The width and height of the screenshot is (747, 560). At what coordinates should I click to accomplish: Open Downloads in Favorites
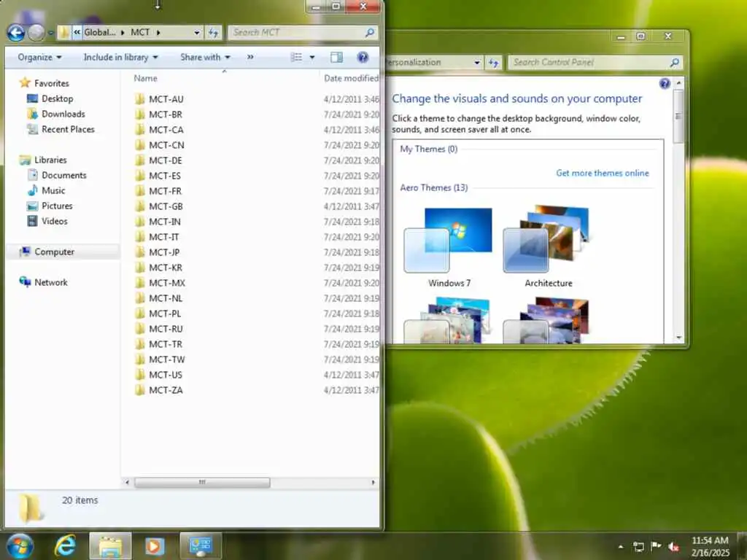[63, 114]
